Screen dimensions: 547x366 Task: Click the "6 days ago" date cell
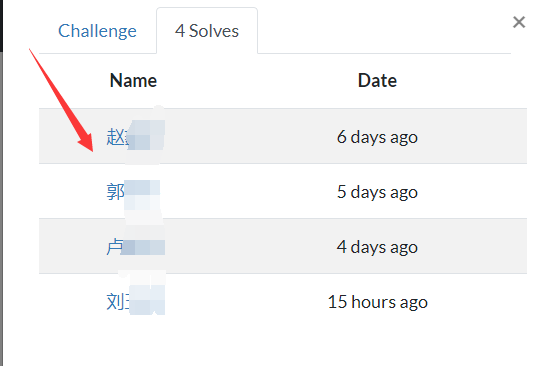click(377, 137)
